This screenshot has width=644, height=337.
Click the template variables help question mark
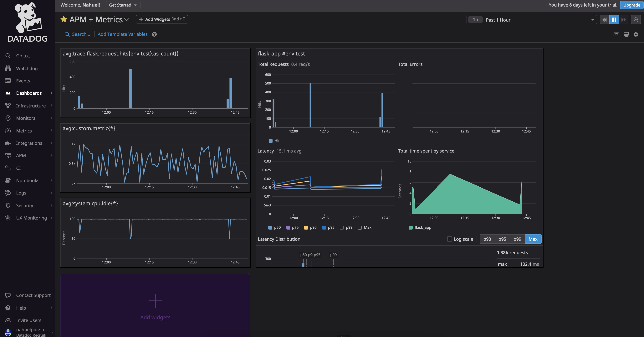pos(154,34)
